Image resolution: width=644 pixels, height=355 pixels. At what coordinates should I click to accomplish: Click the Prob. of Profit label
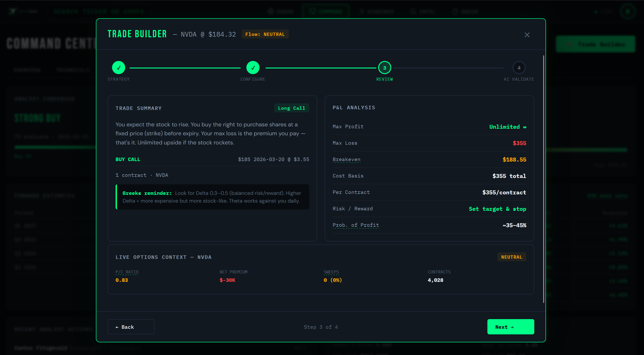point(355,225)
